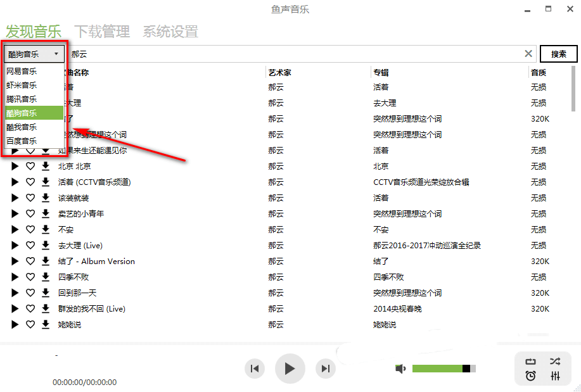Viewport: 581px width, 392px height.
Task: Download the song 北京 北京
Action: [46, 167]
